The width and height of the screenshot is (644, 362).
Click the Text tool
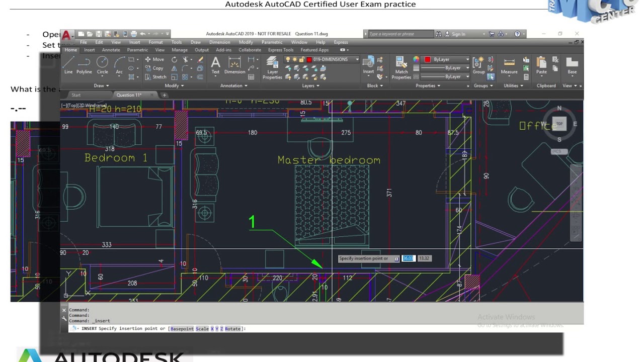(x=215, y=65)
